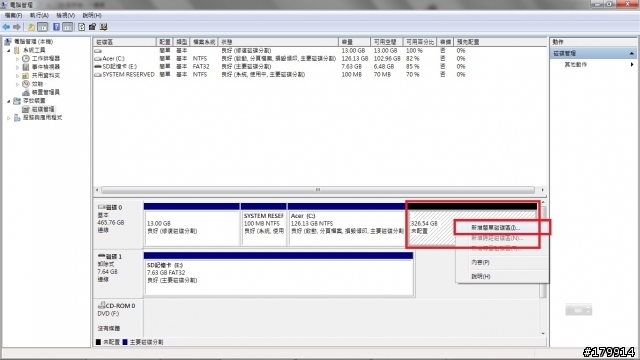Click the last toolbar icon (disk settings)
The height and width of the screenshot is (360, 640).
104,27
